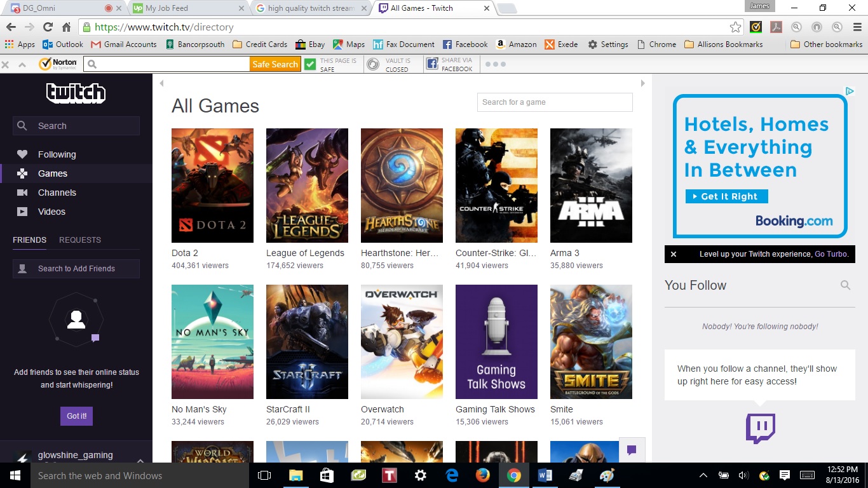Switch to My Job Feed tab
Viewport: 868px width, 488px height.
click(189, 8)
